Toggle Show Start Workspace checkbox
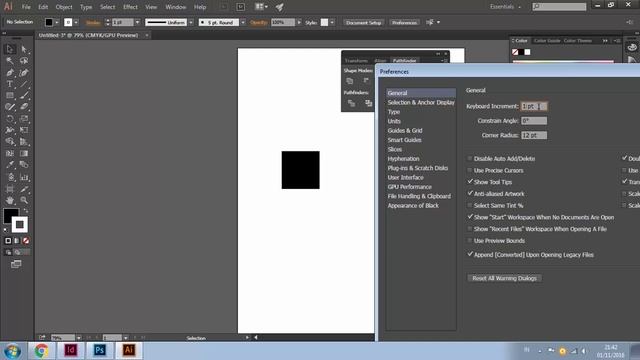640x360 pixels. (470, 217)
